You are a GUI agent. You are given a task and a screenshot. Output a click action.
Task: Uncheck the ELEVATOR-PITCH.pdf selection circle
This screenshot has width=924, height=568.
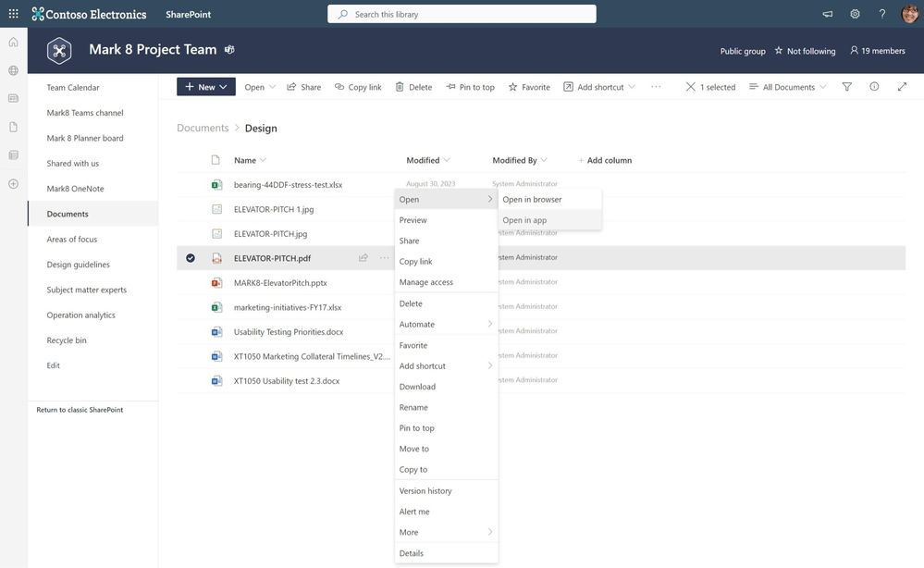[191, 258]
